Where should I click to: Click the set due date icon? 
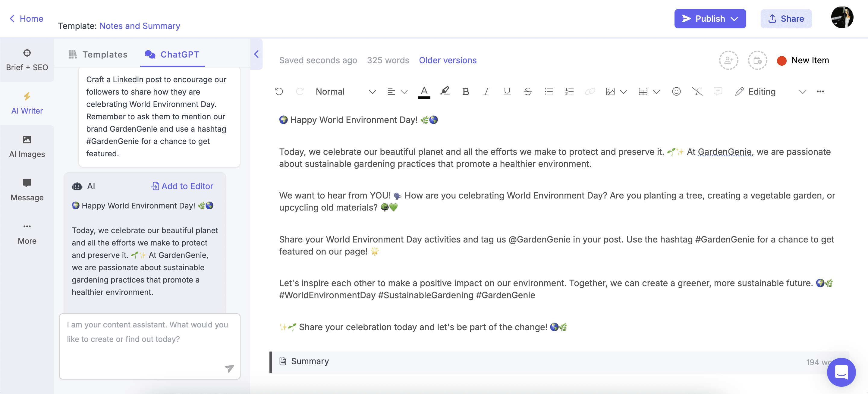(x=757, y=60)
